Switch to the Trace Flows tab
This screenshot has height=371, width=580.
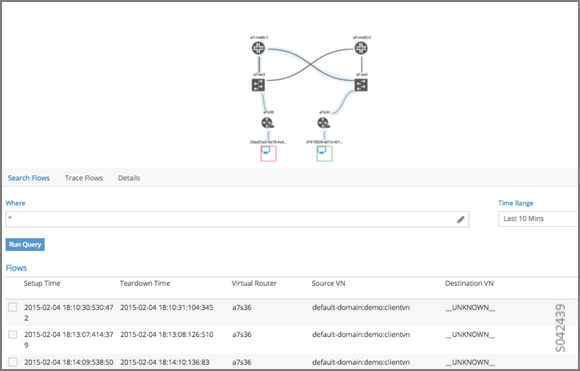tap(84, 178)
